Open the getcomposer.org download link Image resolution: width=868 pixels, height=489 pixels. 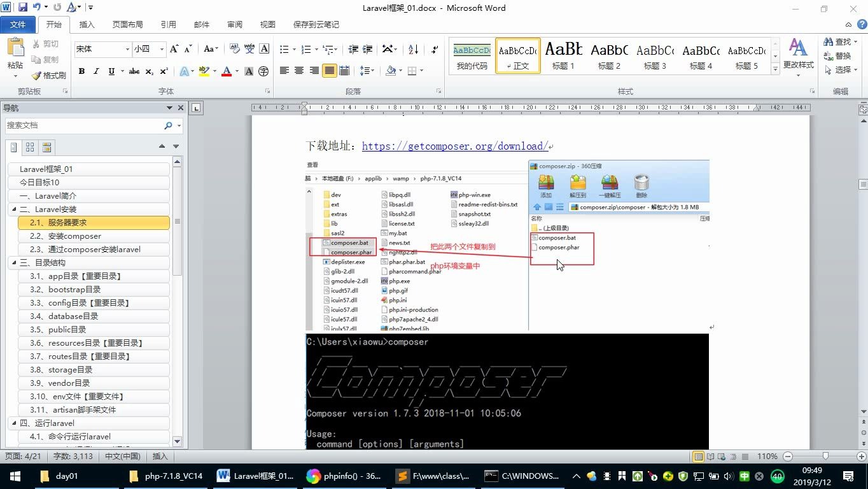[x=455, y=146]
